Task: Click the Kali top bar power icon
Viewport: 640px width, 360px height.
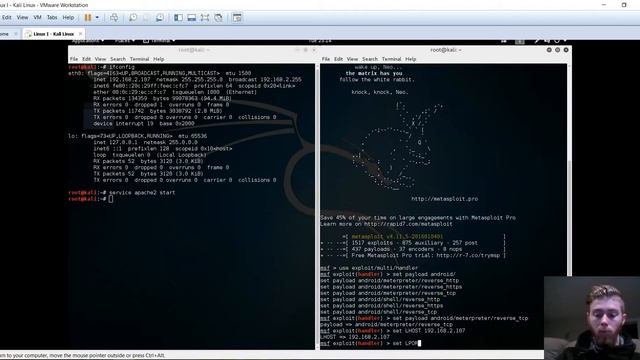Action: (x=557, y=41)
